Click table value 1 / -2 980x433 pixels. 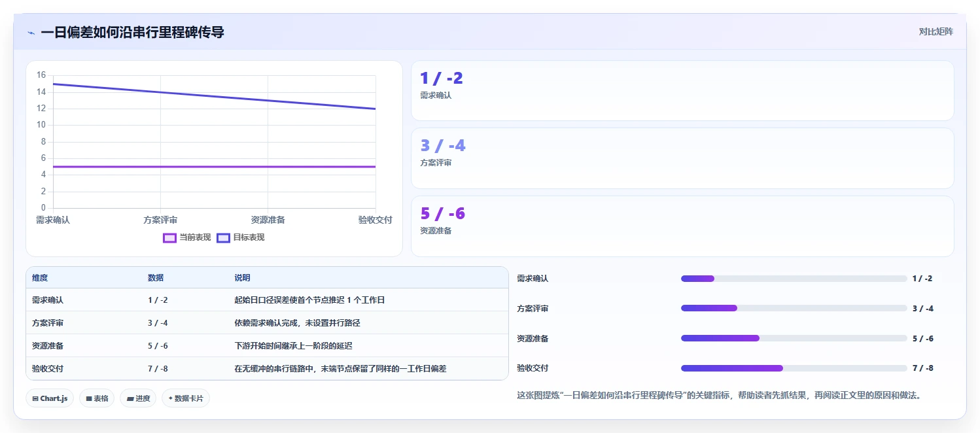pyautogui.click(x=158, y=300)
